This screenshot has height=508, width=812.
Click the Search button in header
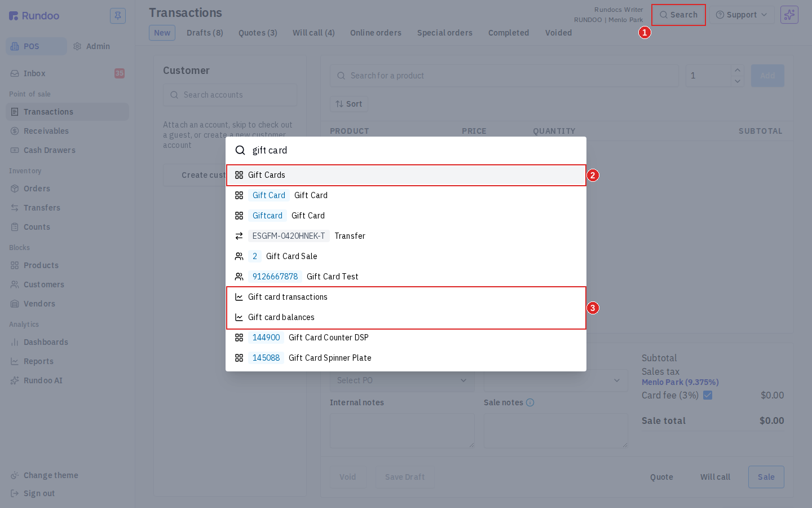click(x=678, y=15)
